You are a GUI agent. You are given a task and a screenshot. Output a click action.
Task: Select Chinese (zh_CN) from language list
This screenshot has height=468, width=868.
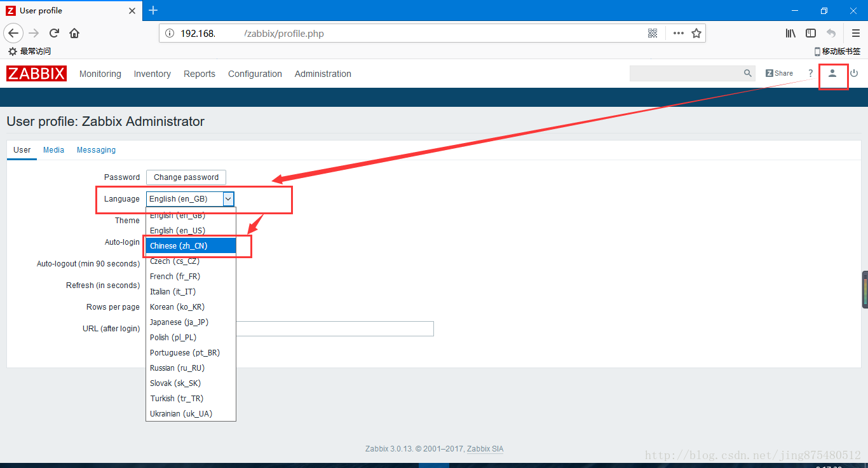pyautogui.click(x=191, y=245)
